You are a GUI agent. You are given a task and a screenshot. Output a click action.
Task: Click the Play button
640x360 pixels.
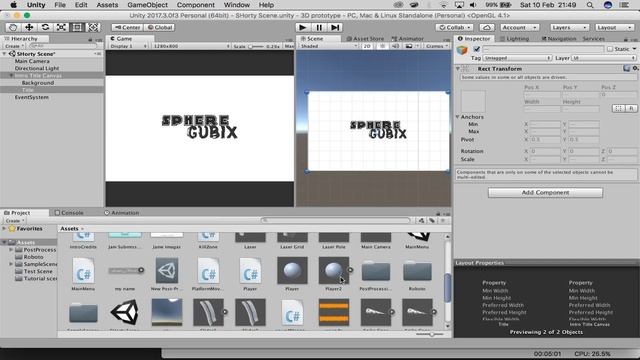point(302,27)
